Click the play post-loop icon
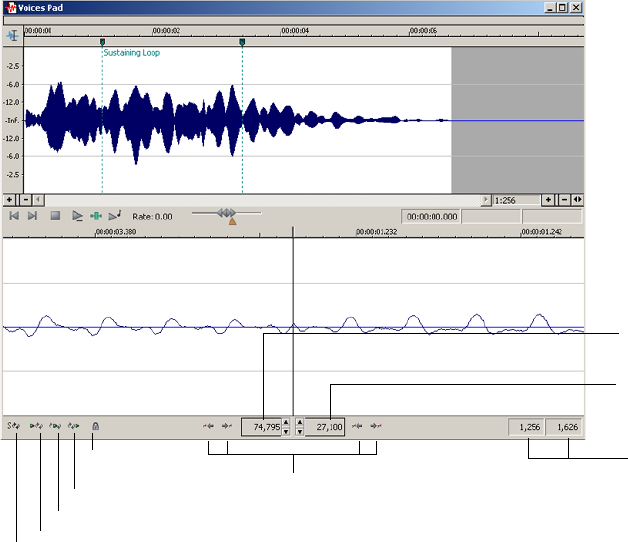The height and width of the screenshot is (542, 628). coord(74,426)
